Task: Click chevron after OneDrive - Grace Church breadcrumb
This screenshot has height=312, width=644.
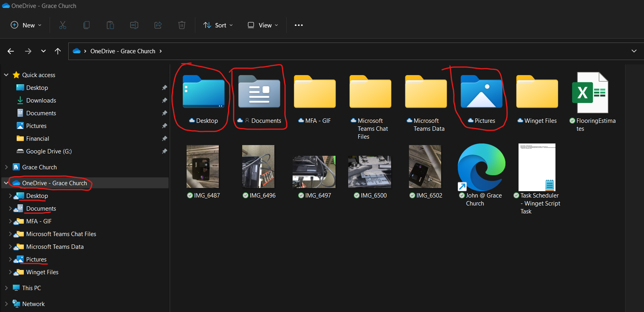Action: click(161, 51)
